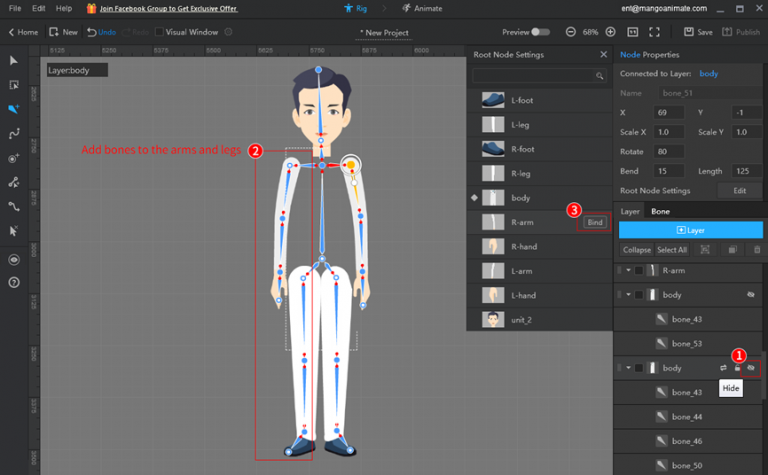The width and height of the screenshot is (768, 475).
Task: Open help via the question mark icon
Action: tap(14, 283)
